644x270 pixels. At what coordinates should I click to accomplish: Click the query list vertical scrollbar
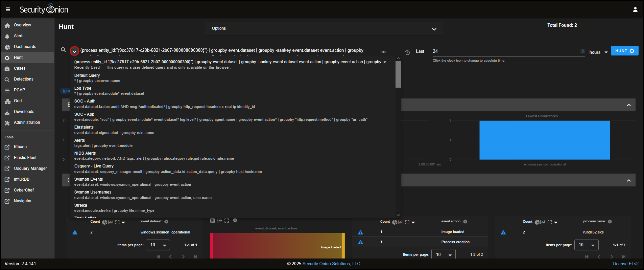pos(398,74)
